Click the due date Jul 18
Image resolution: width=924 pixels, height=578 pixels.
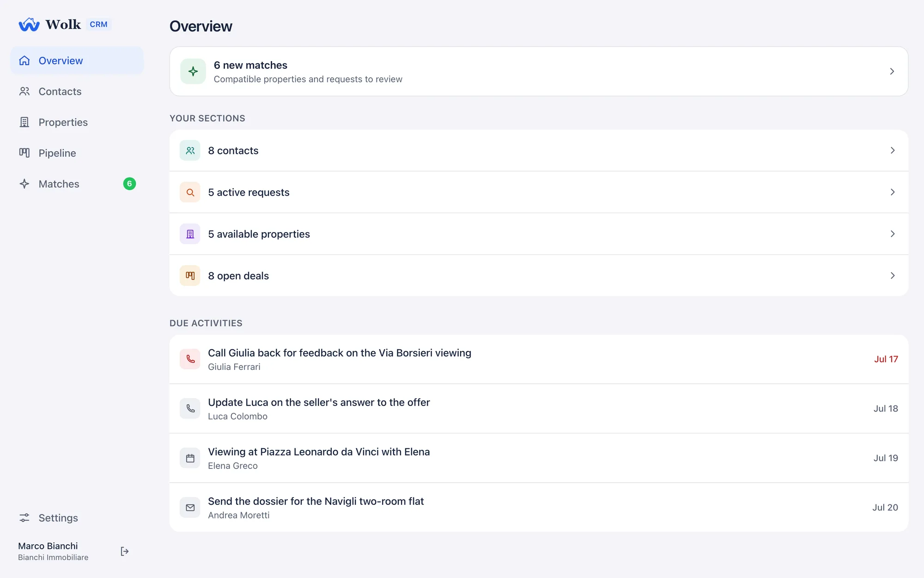(886, 408)
